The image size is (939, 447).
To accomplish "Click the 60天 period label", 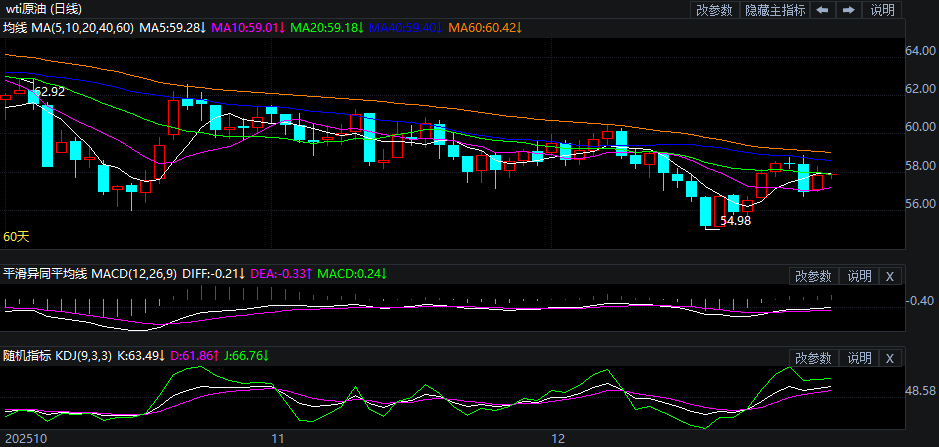I will [x=16, y=237].
